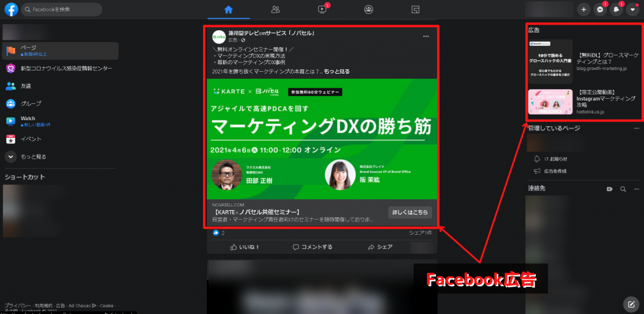Screen dimensions: 644x314
Task: Open 新型コロナウイルス感染症情報センター
Action: 60,68
